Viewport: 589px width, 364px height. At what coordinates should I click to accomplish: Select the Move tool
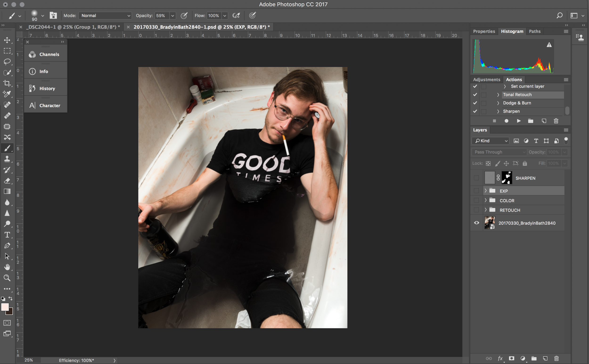pos(7,40)
